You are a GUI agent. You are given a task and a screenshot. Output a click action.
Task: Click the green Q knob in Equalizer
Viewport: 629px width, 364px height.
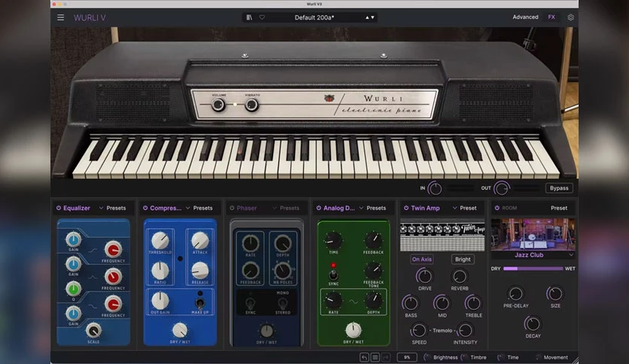click(x=74, y=289)
